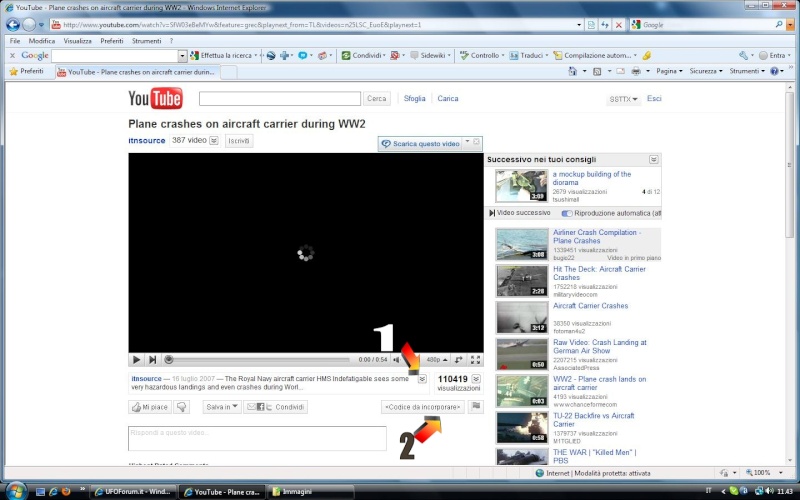
Task: Click the thumbs-down dislike icon
Action: [182, 407]
